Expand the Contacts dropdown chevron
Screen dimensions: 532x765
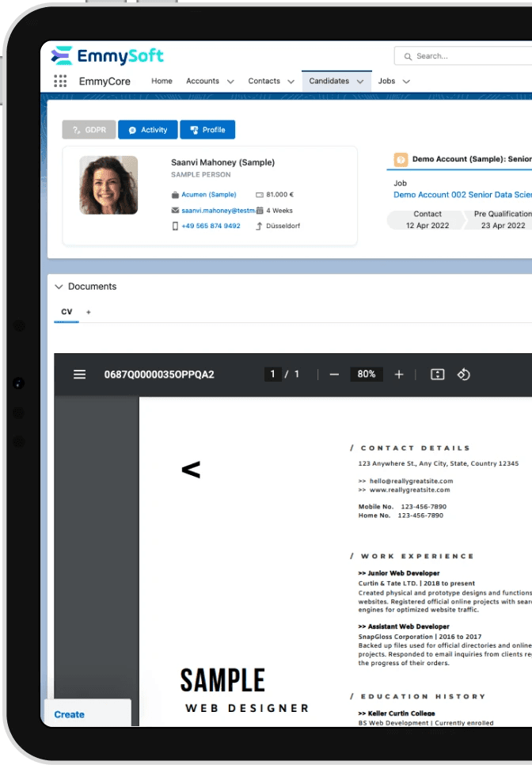(291, 82)
